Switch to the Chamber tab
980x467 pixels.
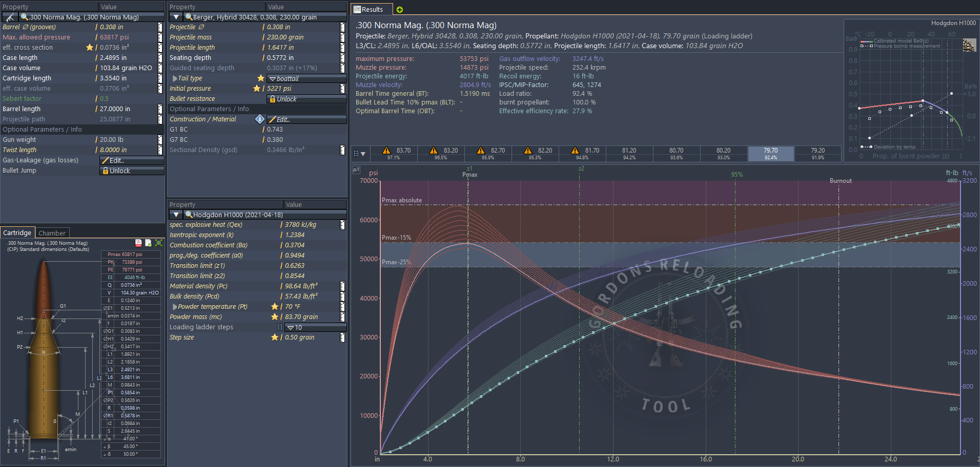(52, 233)
